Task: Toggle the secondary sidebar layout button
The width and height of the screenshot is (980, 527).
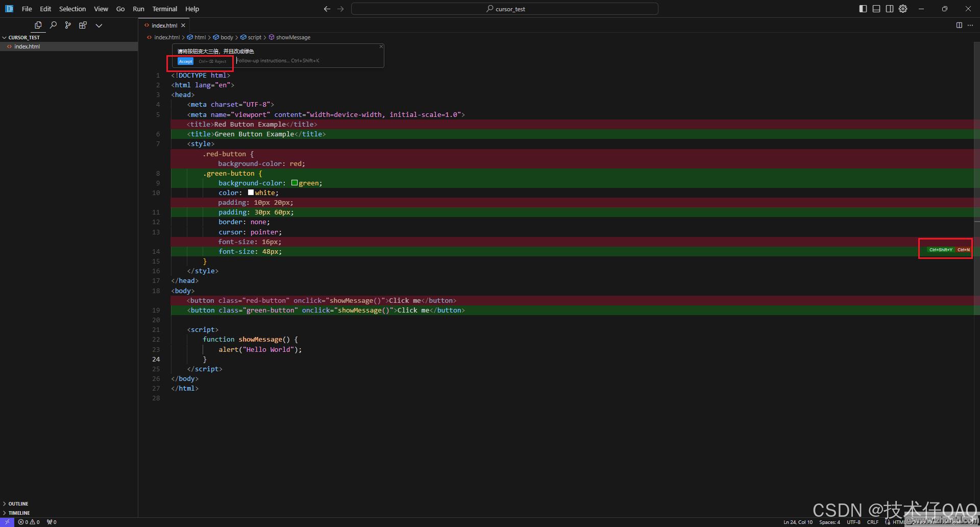Action: click(x=890, y=9)
